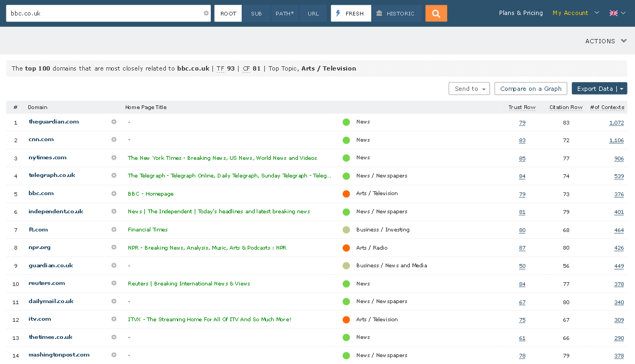The width and height of the screenshot is (635, 364).
Task: Select the URL scope tab
Action: click(313, 13)
